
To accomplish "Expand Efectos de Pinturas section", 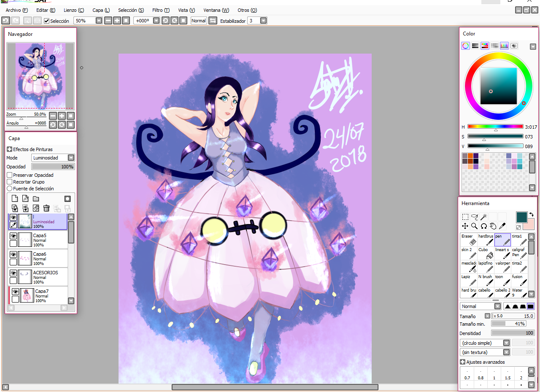I will pyautogui.click(x=10, y=149).
